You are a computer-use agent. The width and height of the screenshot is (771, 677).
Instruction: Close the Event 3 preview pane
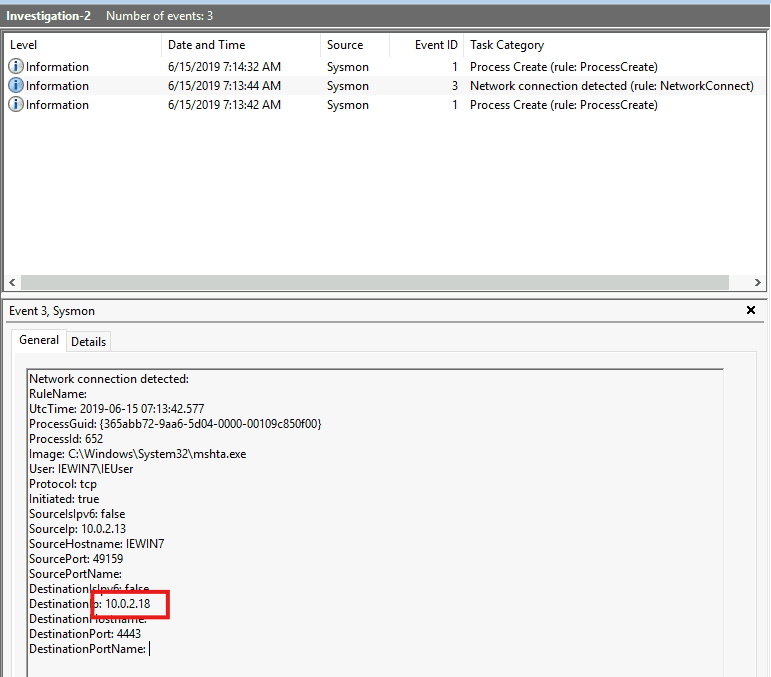coord(750,310)
